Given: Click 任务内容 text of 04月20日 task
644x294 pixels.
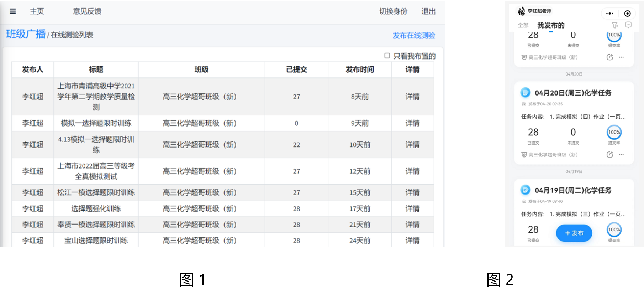Looking at the screenshot, I should [x=573, y=117].
